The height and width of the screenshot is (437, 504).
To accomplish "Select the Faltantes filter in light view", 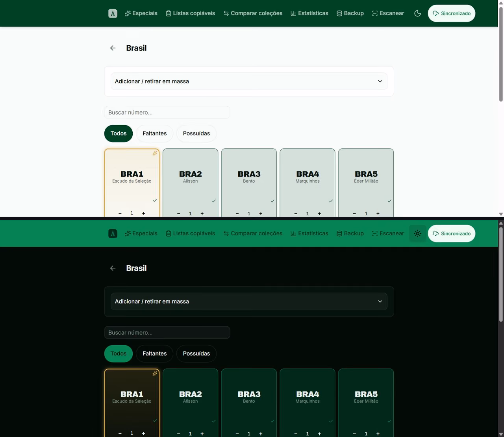I will pos(155,133).
